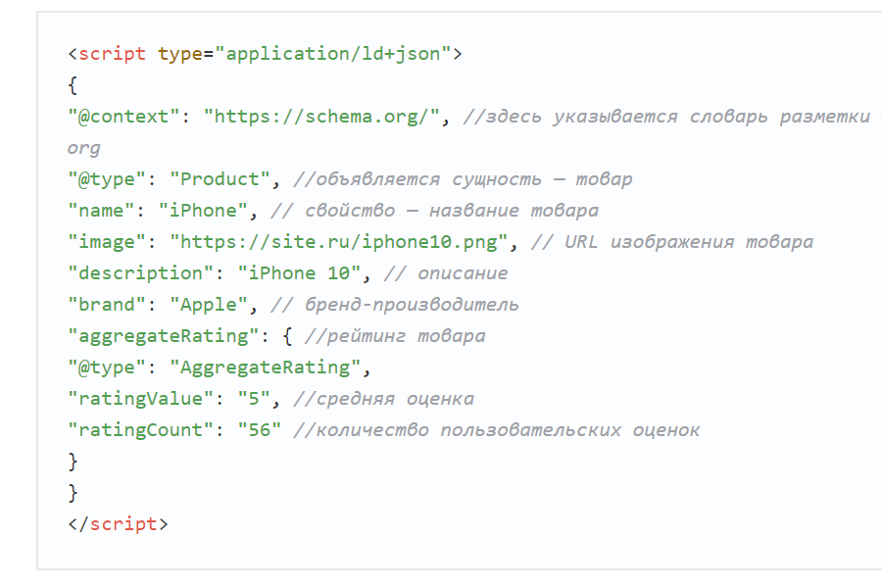Screen dimensions: 882x588
Task: Click the "Product" type value
Action: [x=220, y=178]
